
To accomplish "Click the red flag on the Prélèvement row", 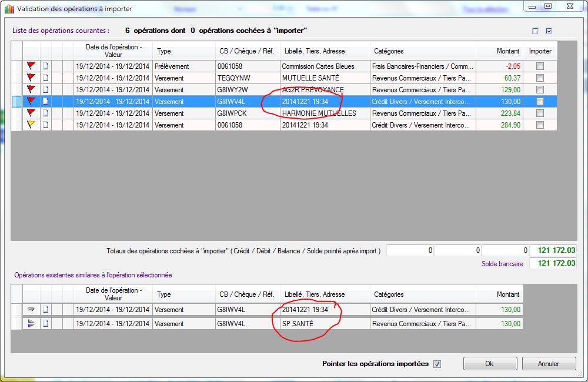I will [32, 66].
